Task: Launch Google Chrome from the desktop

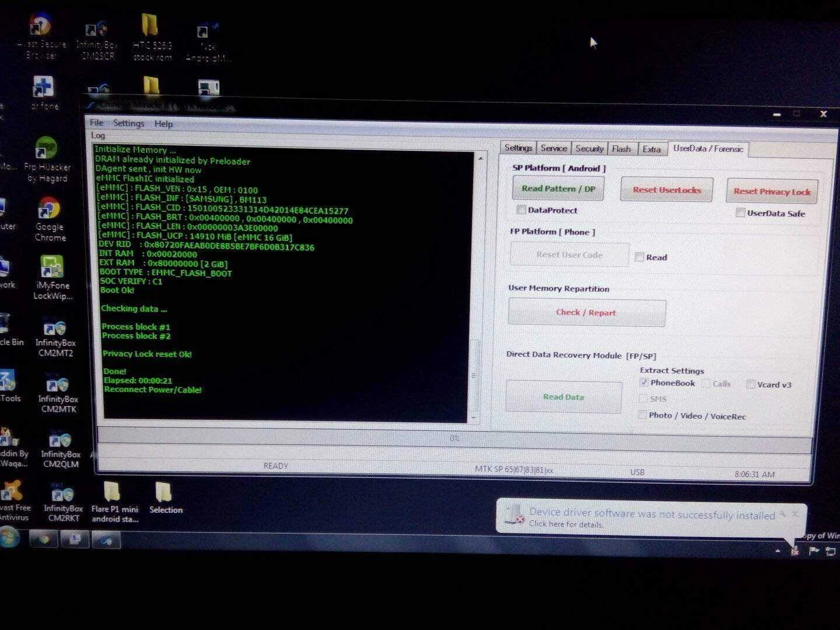Action: [50, 219]
